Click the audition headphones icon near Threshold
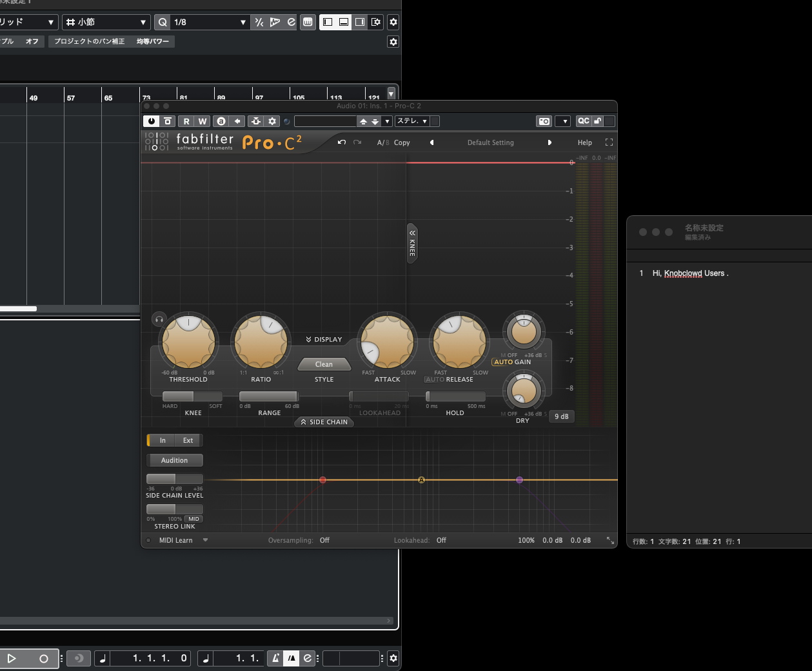 click(x=159, y=319)
